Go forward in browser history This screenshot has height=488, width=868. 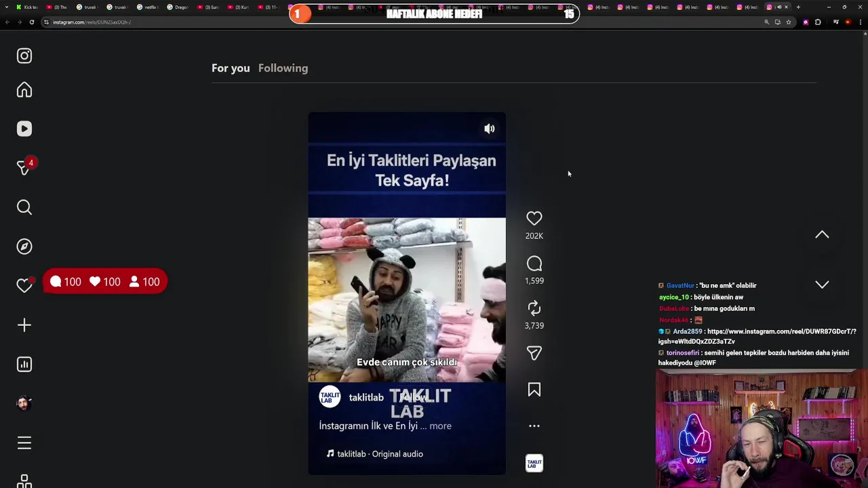[x=20, y=22]
